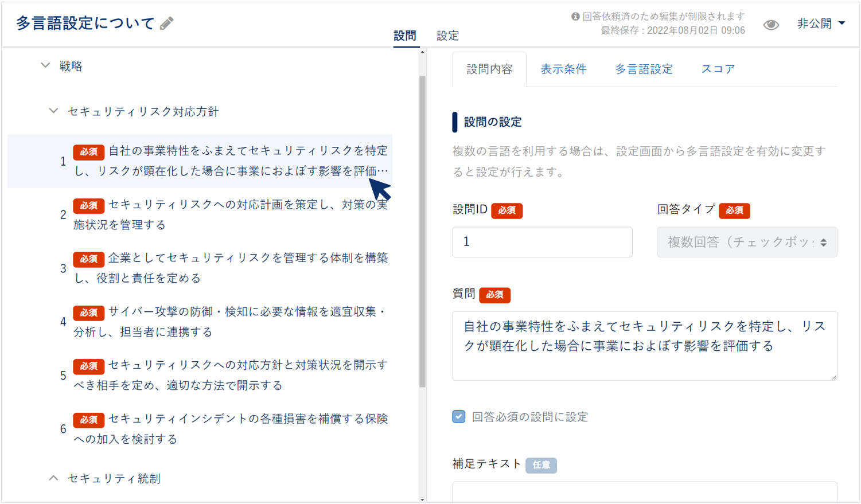
Task: Open the スコア tab
Action: coord(718,69)
